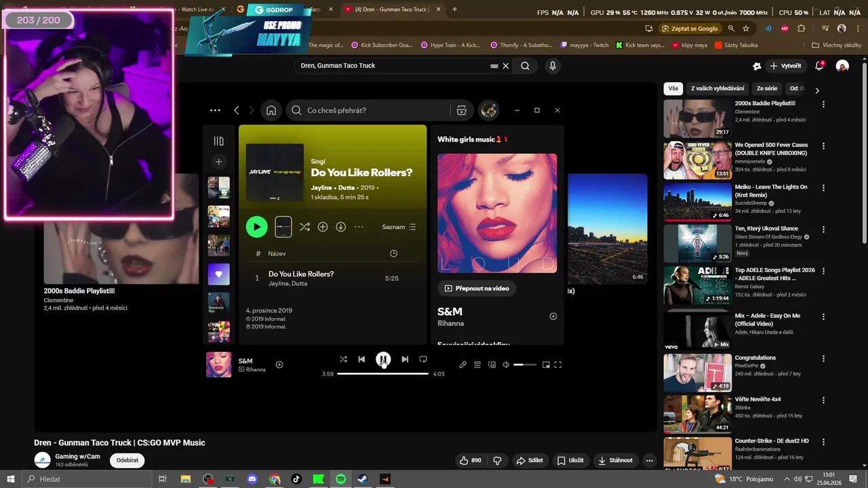The image size is (868, 488).
Task: Clear the YouTube search box with X
Action: (505, 66)
